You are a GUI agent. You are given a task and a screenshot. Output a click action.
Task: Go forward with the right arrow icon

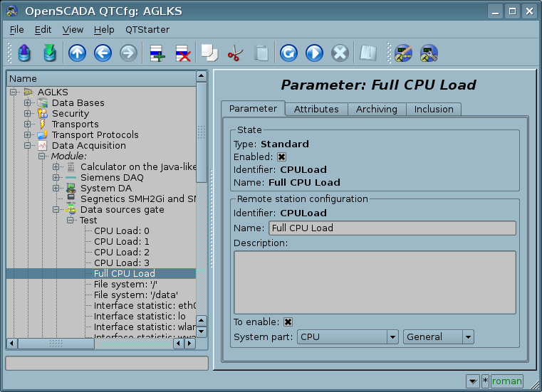pos(128,53)
